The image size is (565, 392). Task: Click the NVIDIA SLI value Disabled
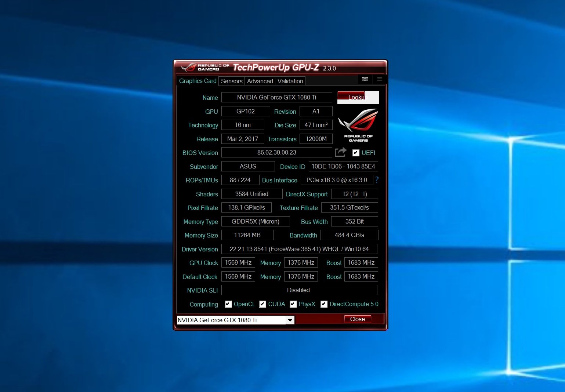[299, 290]
